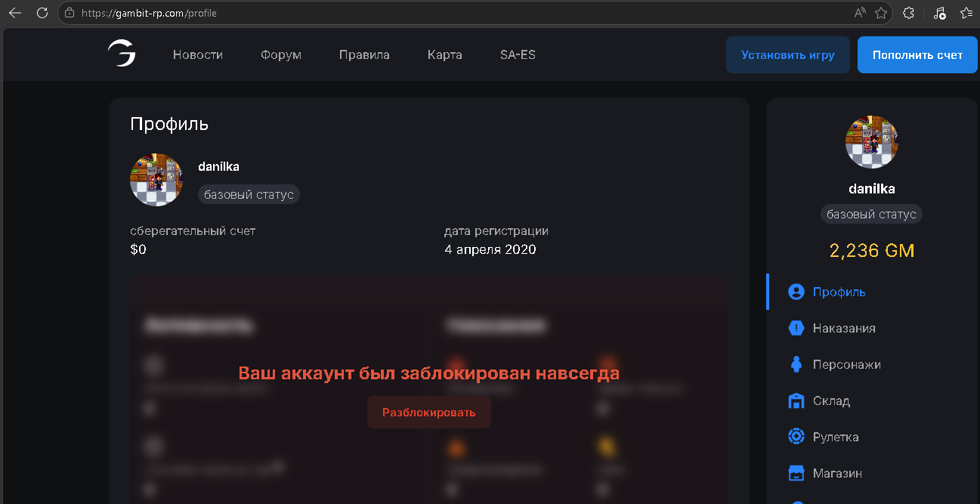Image resolution: width=980 pixels, height=504 pixels.
Task: Select the Рулетка roulette icon
Action: pos(796,437)
